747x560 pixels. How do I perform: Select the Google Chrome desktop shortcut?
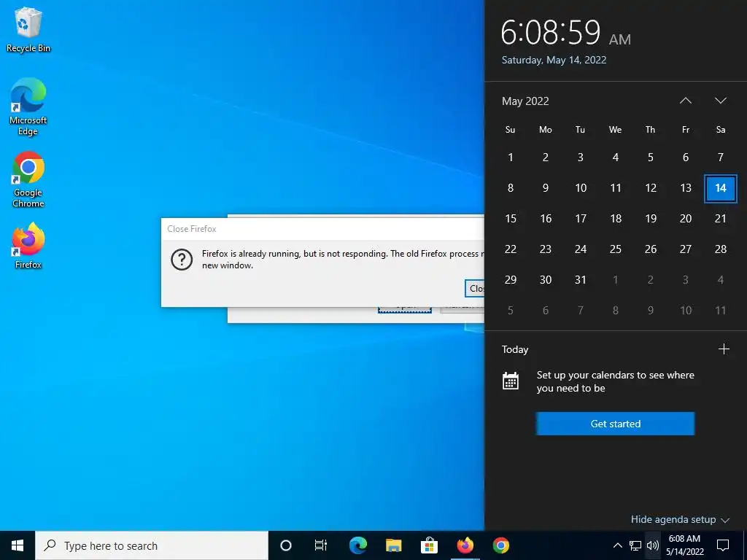28,179
